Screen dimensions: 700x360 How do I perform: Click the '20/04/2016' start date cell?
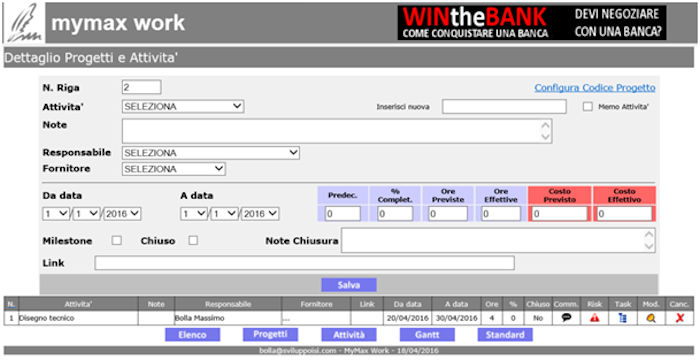(x=408, y=318)
